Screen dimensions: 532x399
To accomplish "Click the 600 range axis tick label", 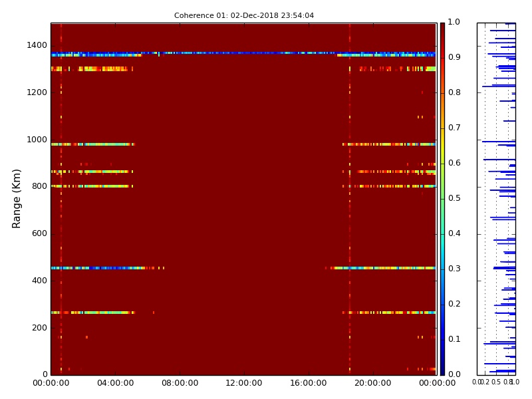I will point(39,233).
